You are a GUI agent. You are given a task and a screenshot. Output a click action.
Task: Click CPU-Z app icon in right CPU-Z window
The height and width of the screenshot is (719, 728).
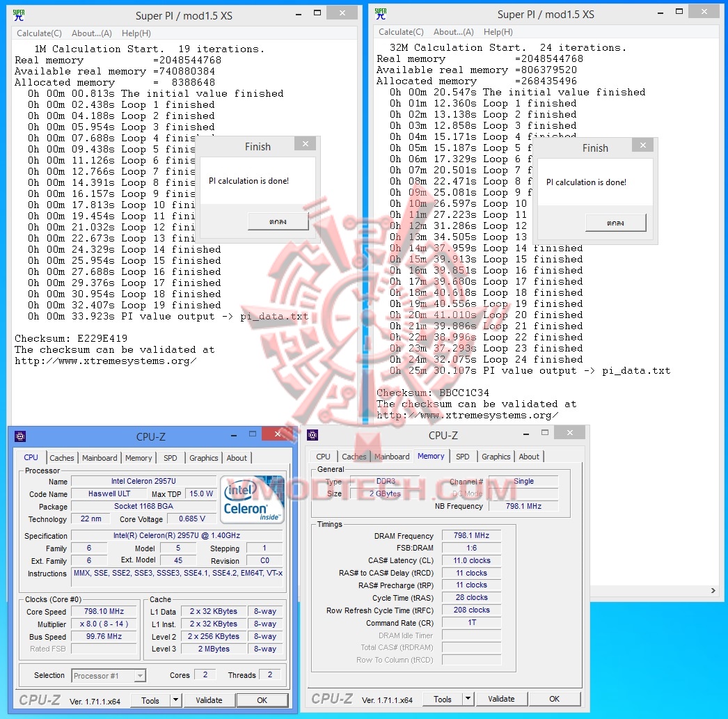coord(312,435)
